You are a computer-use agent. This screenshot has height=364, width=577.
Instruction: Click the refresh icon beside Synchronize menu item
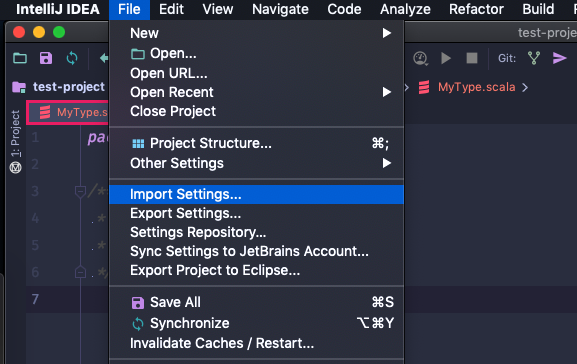138,324
